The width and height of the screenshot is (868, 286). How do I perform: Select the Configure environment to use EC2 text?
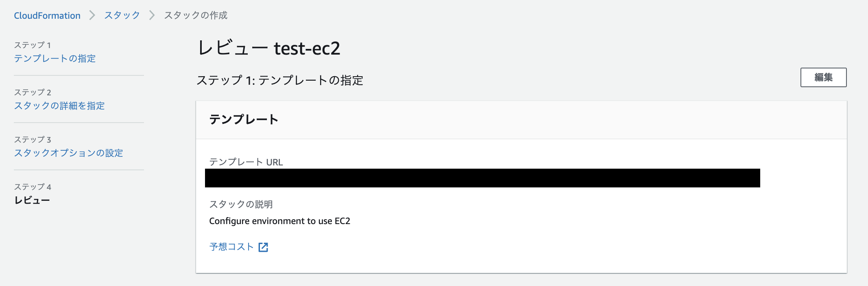point(280,221)
